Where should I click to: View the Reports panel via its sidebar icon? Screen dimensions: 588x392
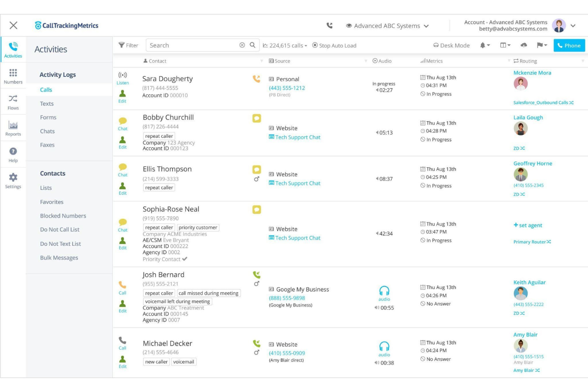pos(13,127)
